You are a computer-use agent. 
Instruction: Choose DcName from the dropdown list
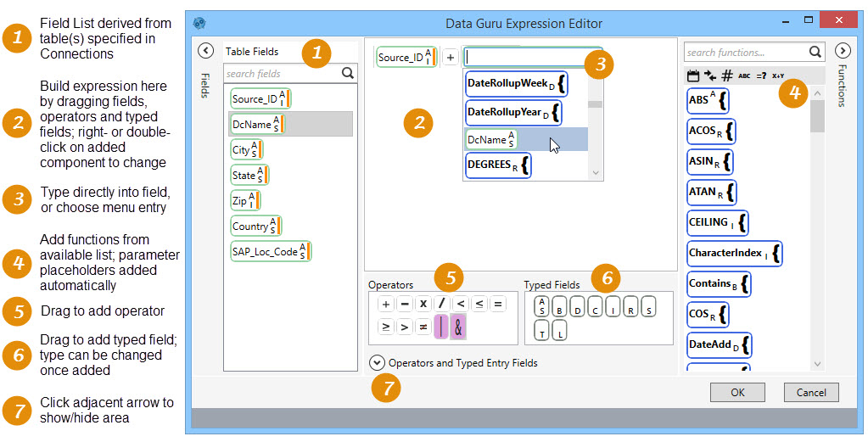[x=526, y=139]
